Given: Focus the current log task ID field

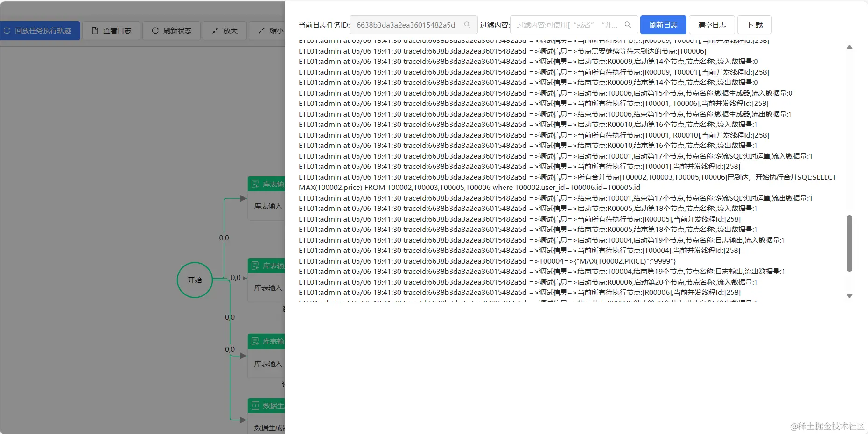Looking at the screenshot, I should [x=413, y=25].
